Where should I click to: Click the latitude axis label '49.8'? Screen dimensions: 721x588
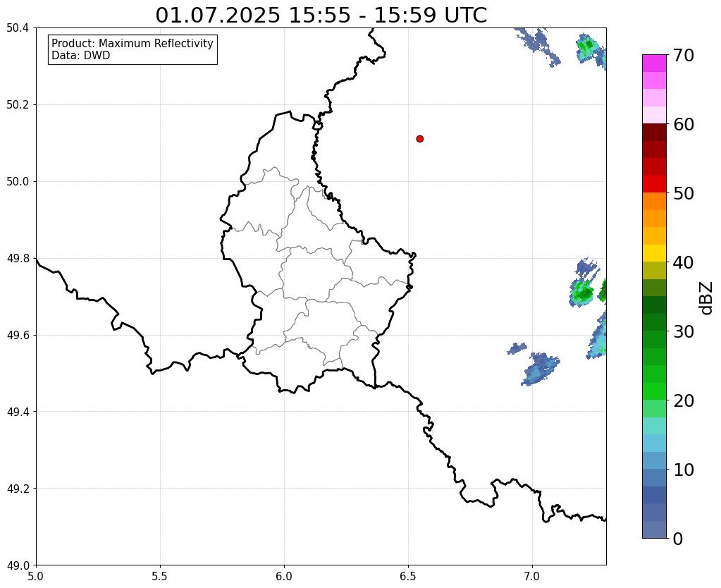click(x=18, y=259)
